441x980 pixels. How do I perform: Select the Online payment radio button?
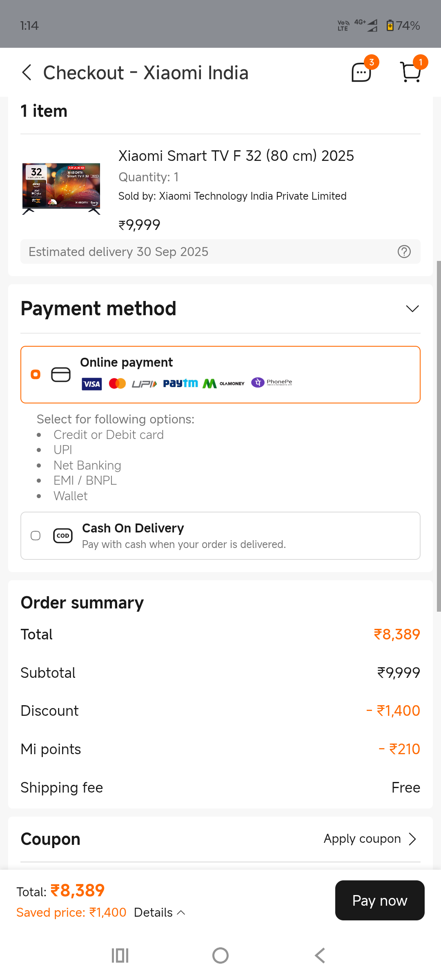tap(36, 374)
